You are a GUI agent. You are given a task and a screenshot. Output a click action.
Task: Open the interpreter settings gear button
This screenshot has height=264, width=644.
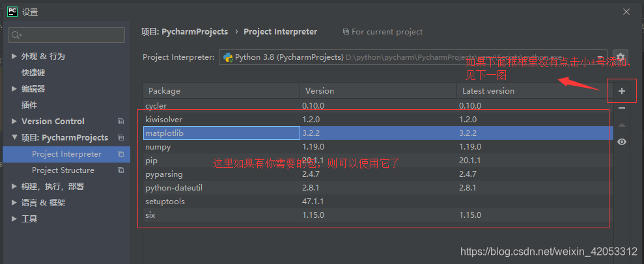coord(620,57)
